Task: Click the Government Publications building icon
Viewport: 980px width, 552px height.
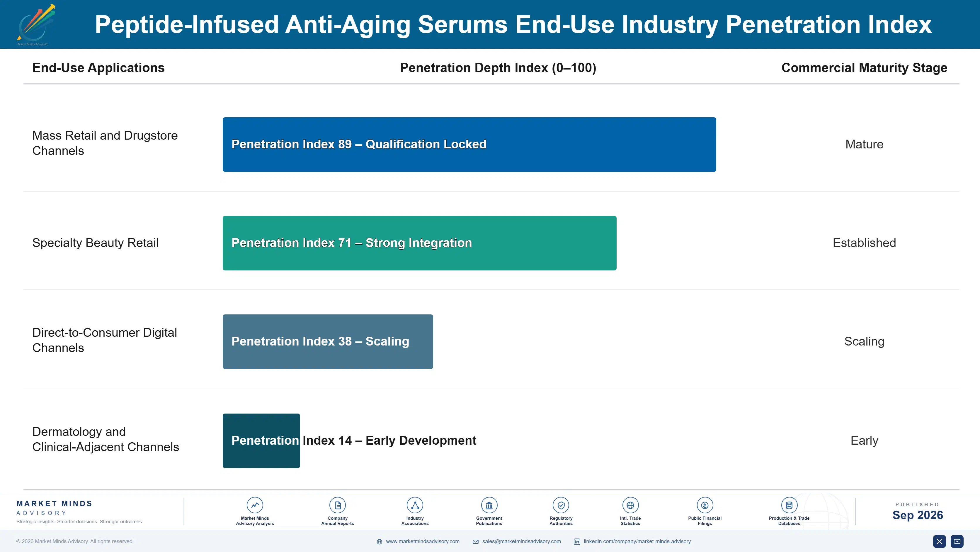Action: (x=489, y=505)
